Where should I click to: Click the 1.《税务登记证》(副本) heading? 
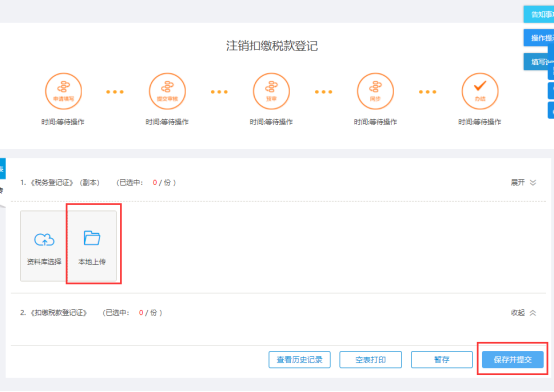pyautogui.click(x=60, y=183)
